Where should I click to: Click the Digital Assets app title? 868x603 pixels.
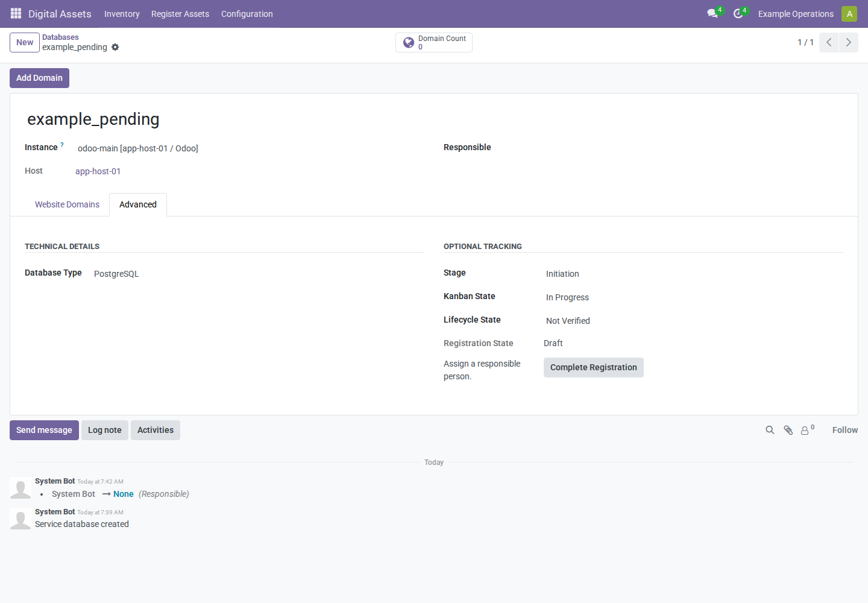(x=60, y=14)
